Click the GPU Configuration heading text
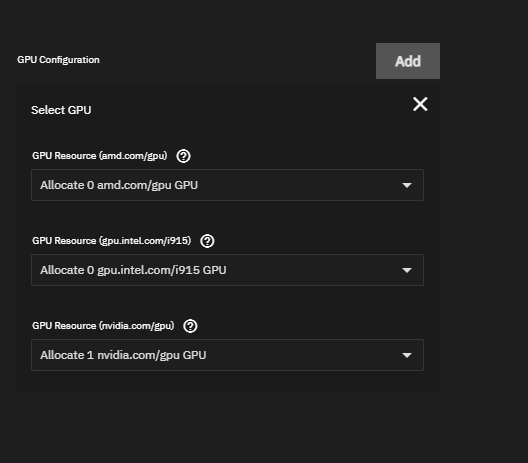528x463 pixels. (x=58, y=60)
